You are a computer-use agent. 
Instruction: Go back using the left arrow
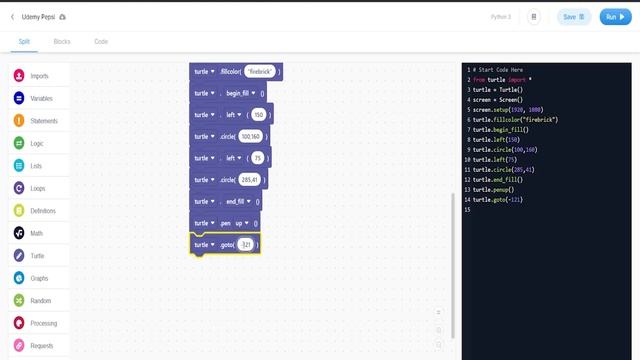[x=12, y=17]
